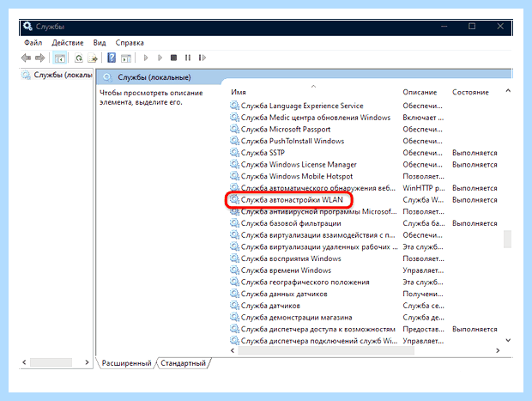Click the Start service play icon
The height and width of the screenshot is (401, 532).
click(146, 58)
